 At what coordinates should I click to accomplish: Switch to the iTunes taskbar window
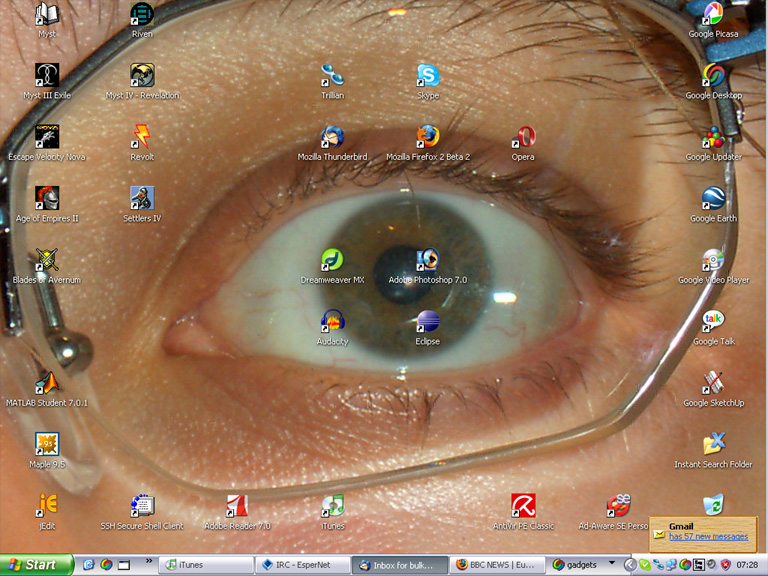(x=206, y=565)
